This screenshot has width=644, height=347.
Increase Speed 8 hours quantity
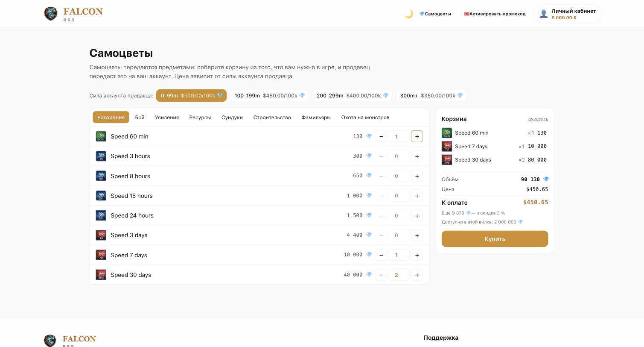click(417, 176)
